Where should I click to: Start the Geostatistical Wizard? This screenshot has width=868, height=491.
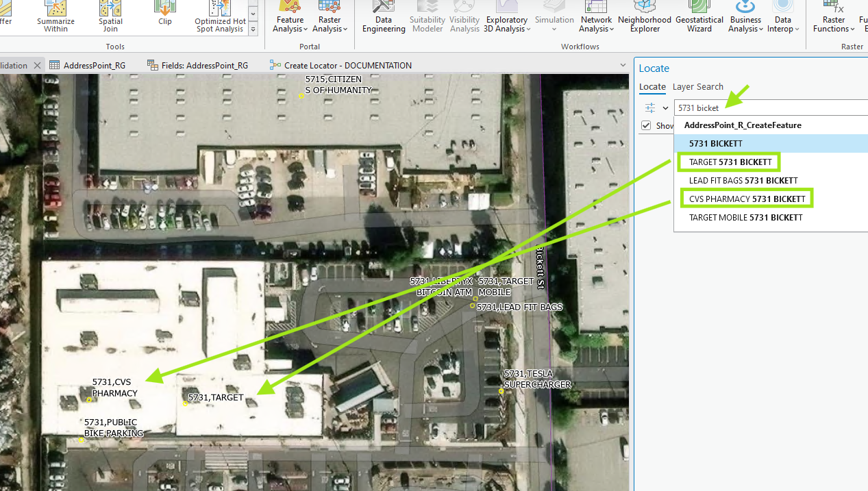[x=699, y=16]
